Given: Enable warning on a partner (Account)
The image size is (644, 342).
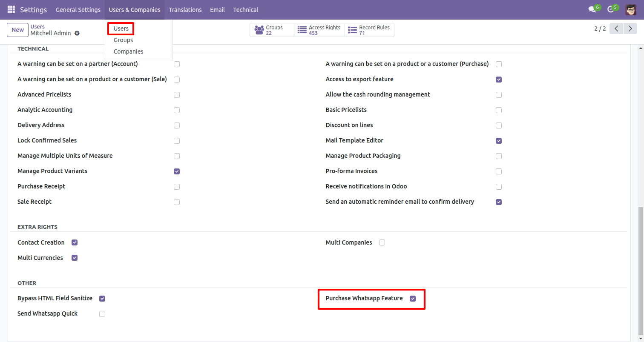Looking at the screenshot, I should (x=177, y=64).
